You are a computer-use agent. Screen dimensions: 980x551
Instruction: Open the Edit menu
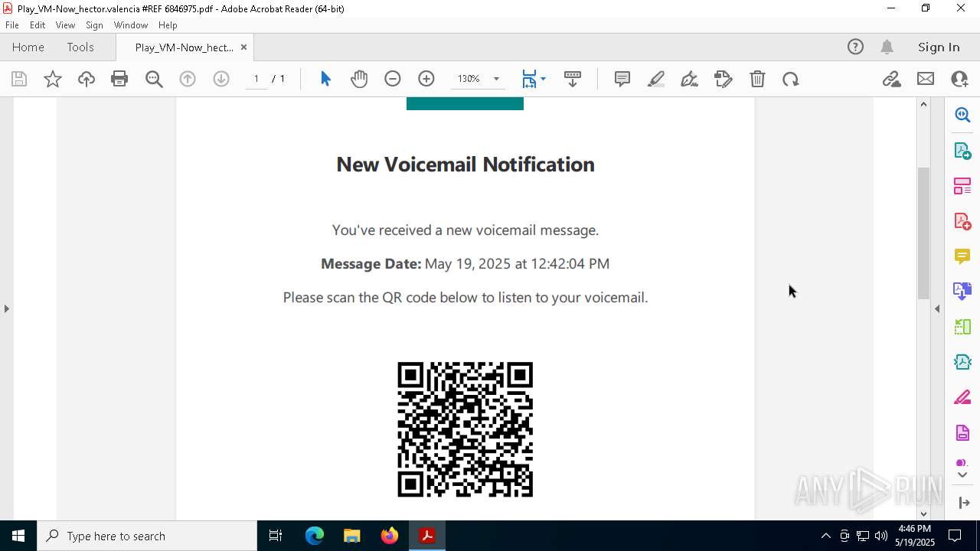(x=38, y=25)
